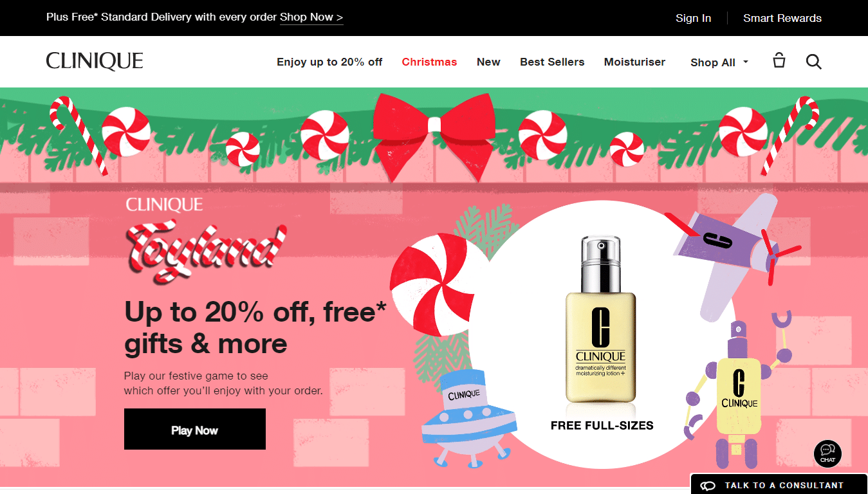
Task: Expand the Shop All dropdown arrow
Action: [x=746, y=62]
